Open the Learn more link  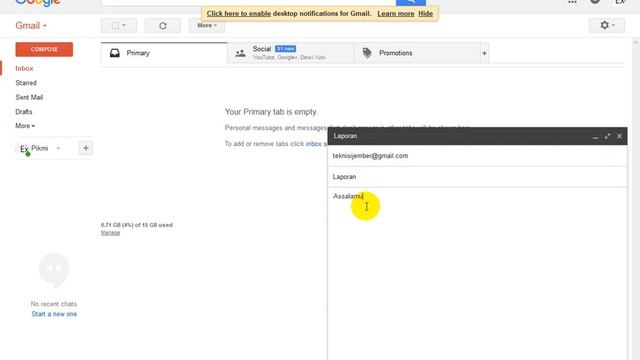(396, 13)
